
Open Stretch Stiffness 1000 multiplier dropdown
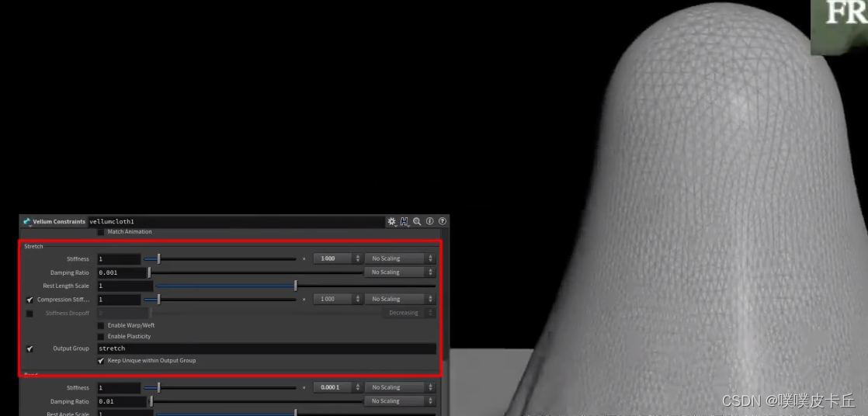tap(337, 258)
